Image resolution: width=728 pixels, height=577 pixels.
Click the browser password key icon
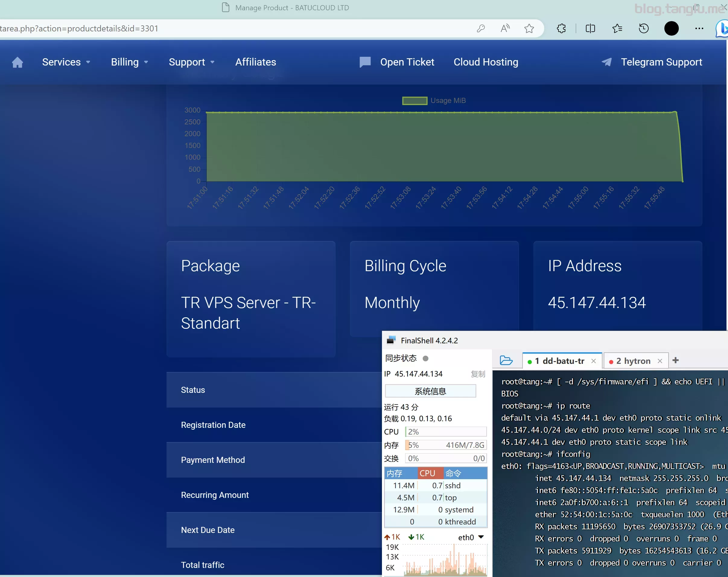[481, 28]
